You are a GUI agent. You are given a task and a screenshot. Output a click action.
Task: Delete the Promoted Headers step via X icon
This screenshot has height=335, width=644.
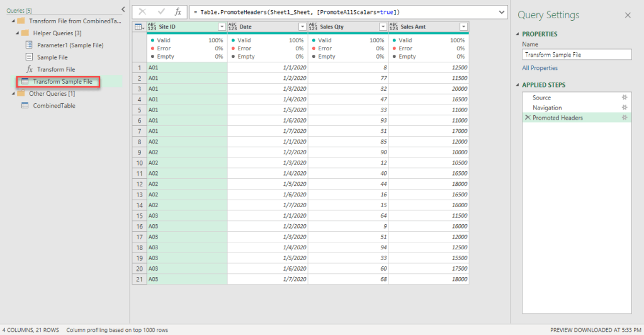pyautogui.click(x=527, y=118)
